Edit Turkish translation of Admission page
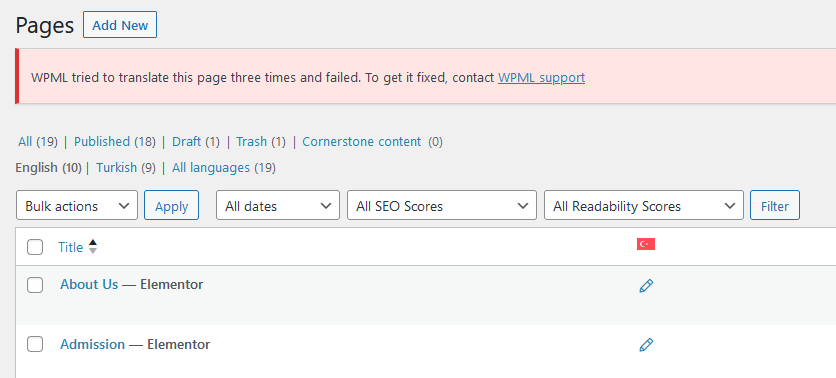Viewport: 836px width, 378px height. point(646,345)
